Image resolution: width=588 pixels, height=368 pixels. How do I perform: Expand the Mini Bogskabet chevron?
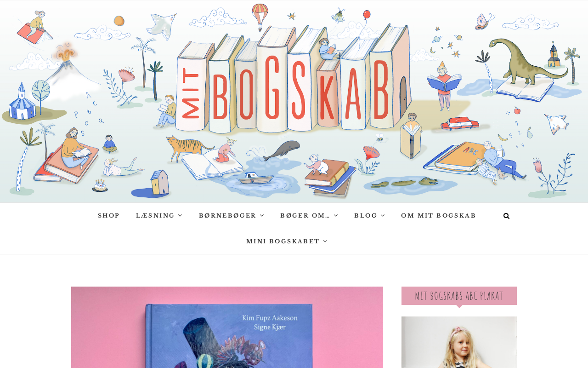point(326,241)
